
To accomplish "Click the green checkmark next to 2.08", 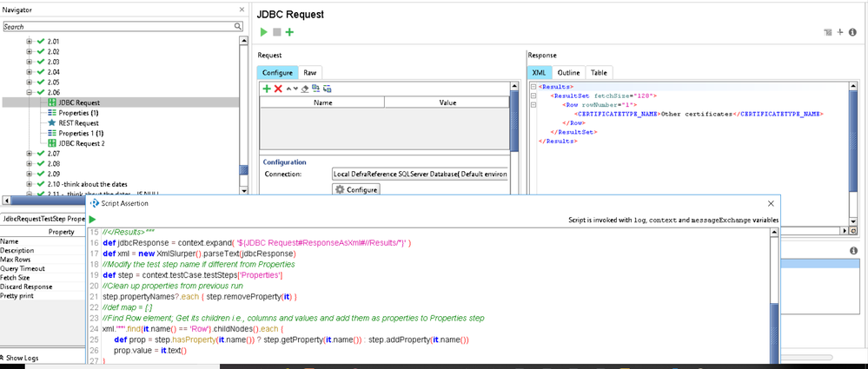I will [x=41, y=164].
